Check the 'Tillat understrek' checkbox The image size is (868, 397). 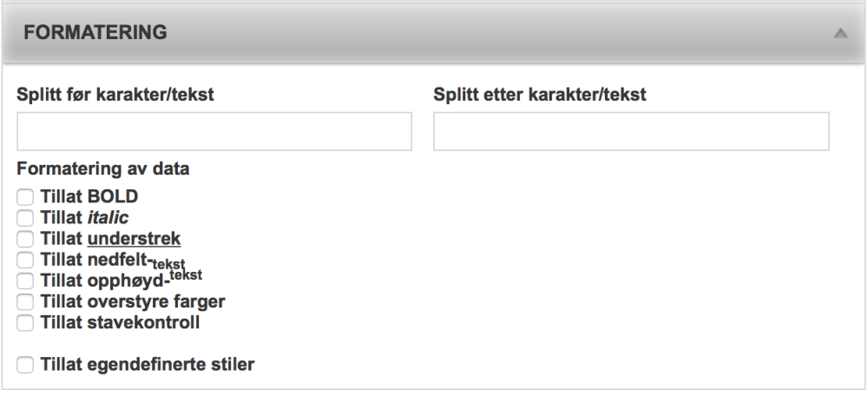click(25, 238)
